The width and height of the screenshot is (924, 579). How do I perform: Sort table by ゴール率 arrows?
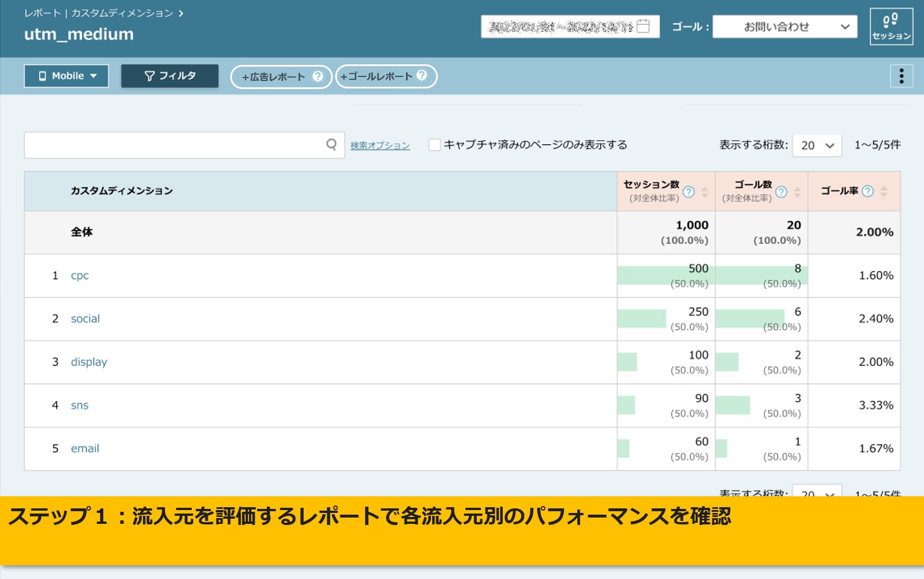884,191
